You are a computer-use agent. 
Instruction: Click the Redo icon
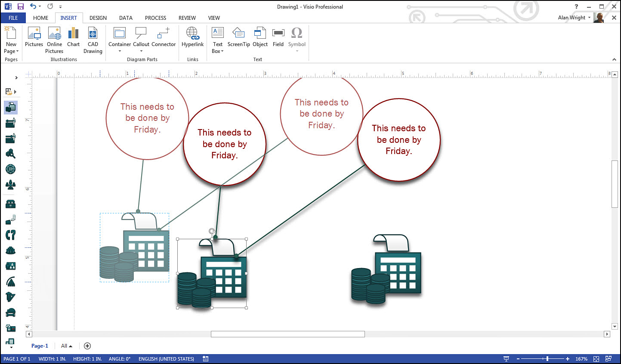50,6
